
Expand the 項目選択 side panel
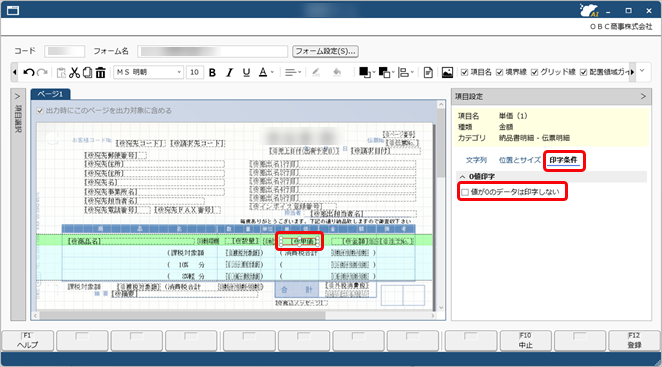(x=17, y=96)
